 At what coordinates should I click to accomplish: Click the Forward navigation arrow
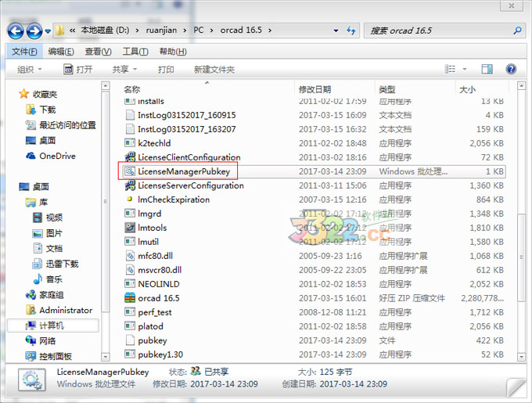point(34,31)
